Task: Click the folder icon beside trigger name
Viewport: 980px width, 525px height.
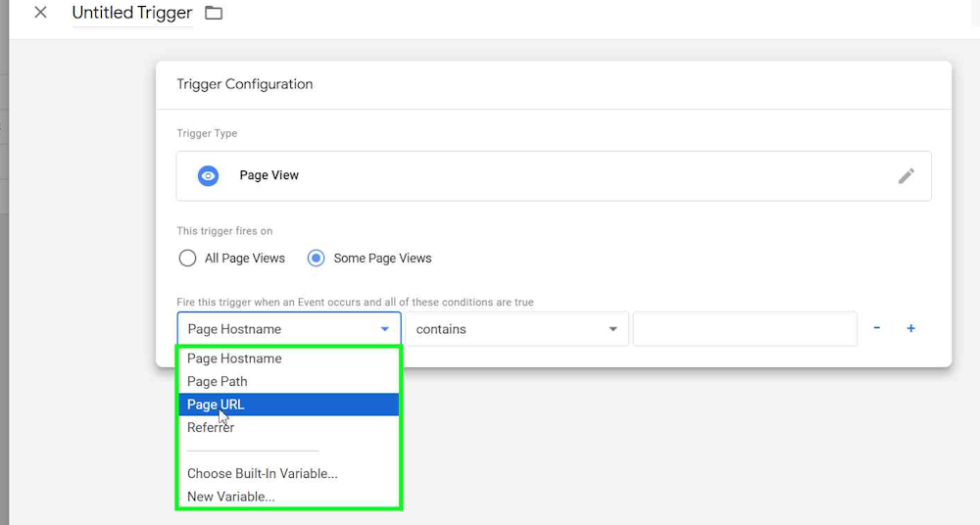Action: point(214,13)
